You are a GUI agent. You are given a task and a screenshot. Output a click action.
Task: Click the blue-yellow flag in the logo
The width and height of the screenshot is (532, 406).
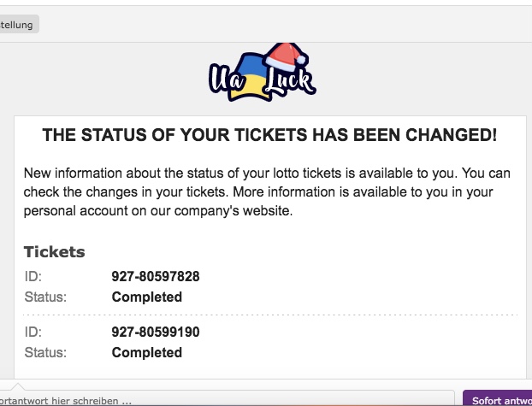click(x=250, y=77)
